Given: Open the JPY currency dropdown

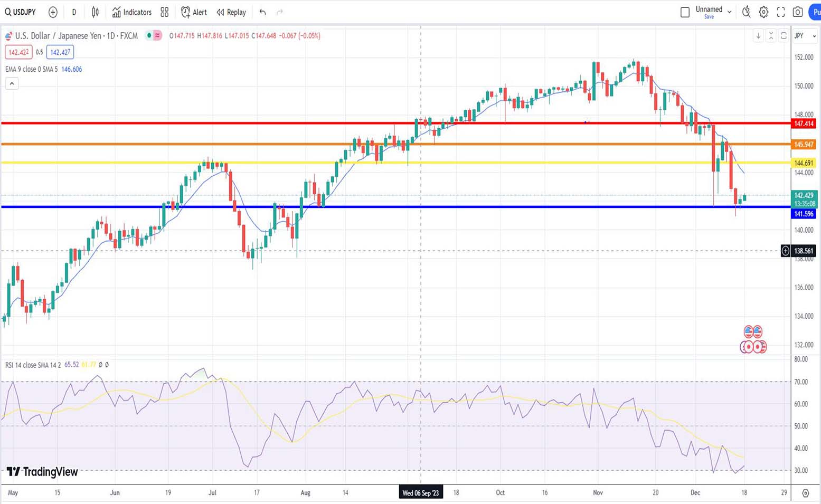Looking at the screenshot, I should click(805, 36).
